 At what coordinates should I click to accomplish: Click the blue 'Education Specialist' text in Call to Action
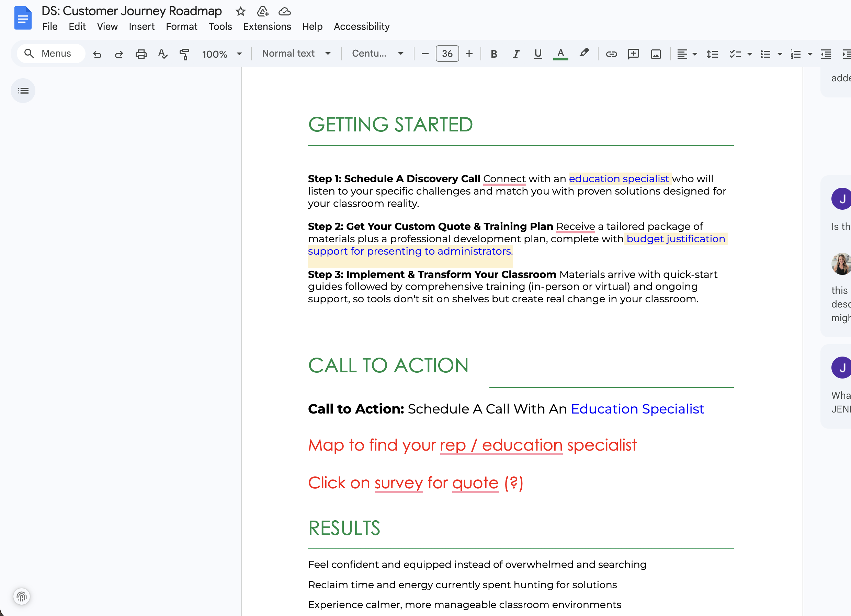click(x=637, y=409)
